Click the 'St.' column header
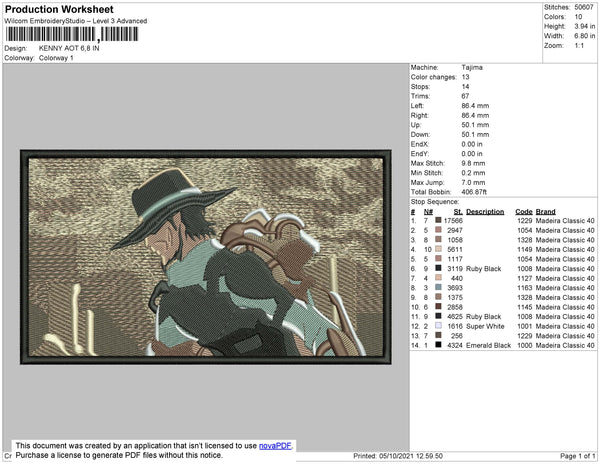The width and height of the screenshot is (600, 464). point(458,212)
